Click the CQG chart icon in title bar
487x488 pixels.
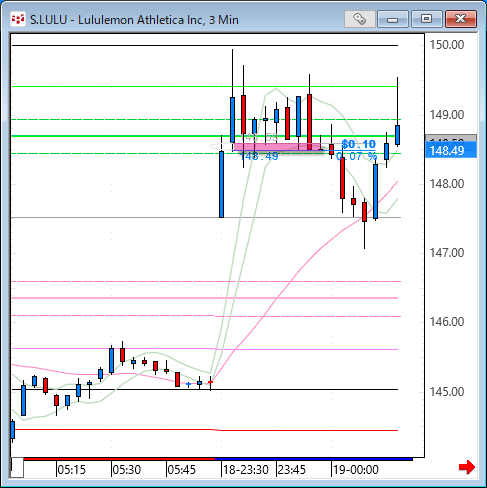pyautogui.click(x=18, y=19)
